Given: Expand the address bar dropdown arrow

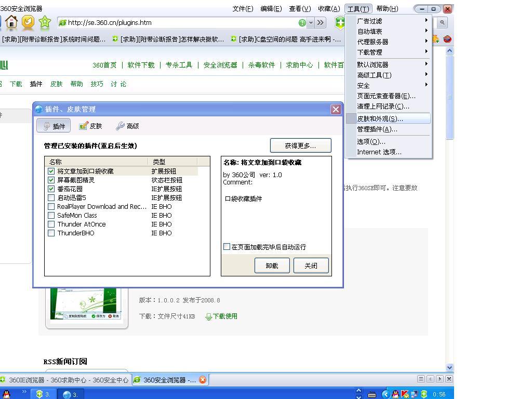Looking at the screenshot, I should pyautogui.click(x=311, y=22).
